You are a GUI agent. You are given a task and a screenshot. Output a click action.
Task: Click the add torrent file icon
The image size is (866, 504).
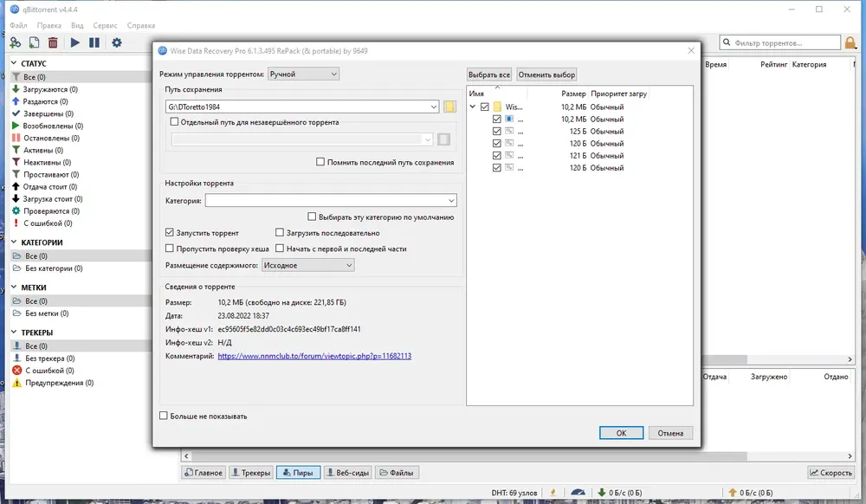click(x=34, y=42)
